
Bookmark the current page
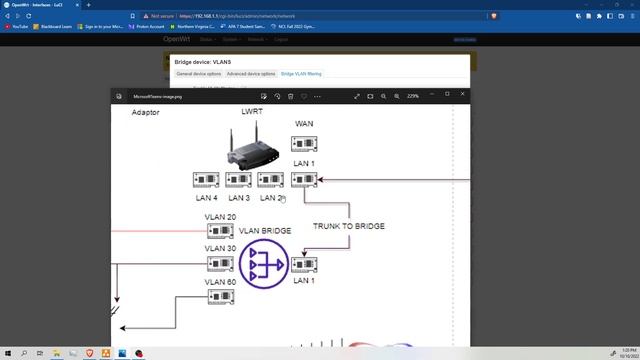(x=133, y=16)
